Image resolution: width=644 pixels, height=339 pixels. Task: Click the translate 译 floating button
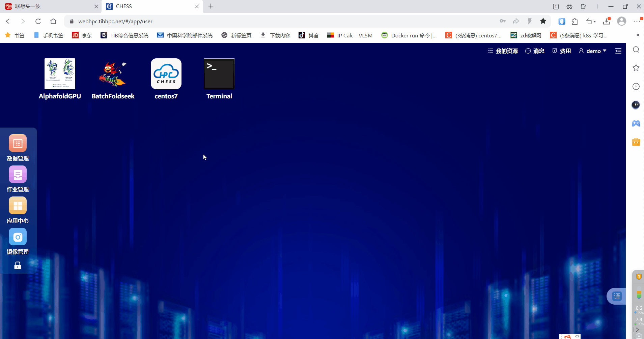click(617, 296)
